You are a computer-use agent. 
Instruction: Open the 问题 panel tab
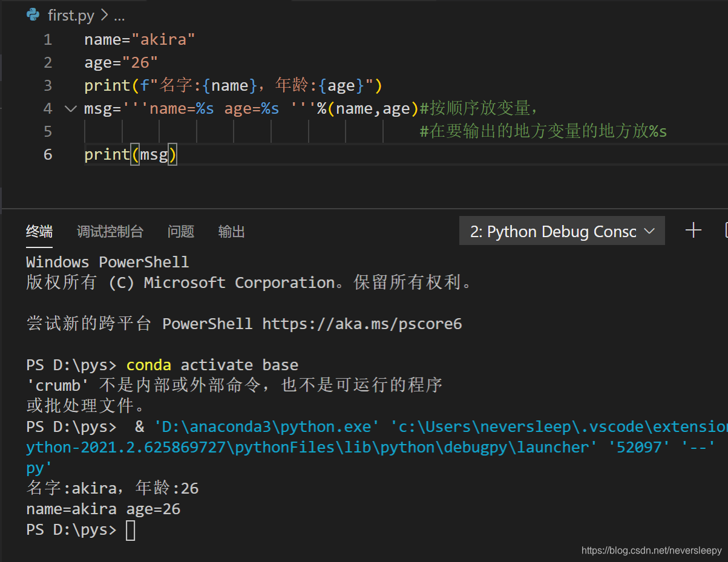(x=180, y=231)
